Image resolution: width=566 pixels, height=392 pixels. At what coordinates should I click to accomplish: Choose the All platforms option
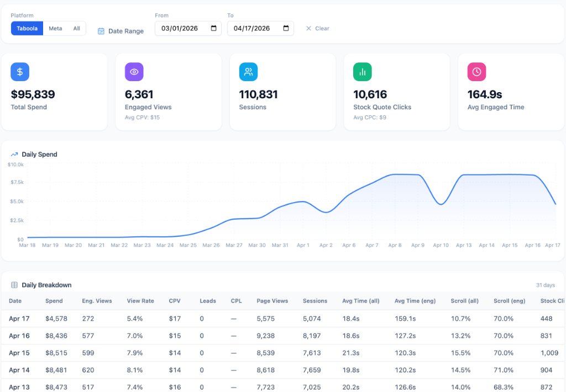click(x=76, y=29)
